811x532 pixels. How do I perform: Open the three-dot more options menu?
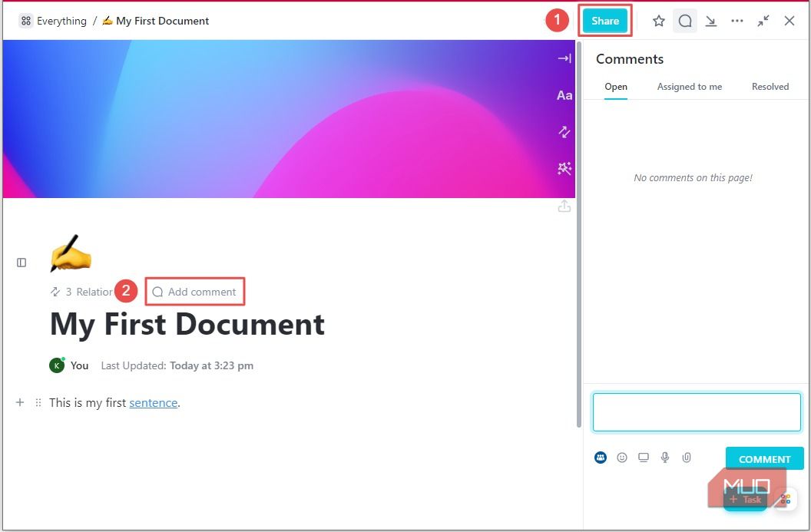pos(737,21)
